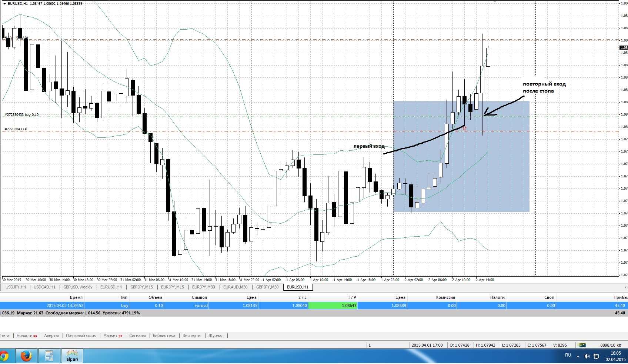Click the stop loss 1.08040 cell

point(299,305)
